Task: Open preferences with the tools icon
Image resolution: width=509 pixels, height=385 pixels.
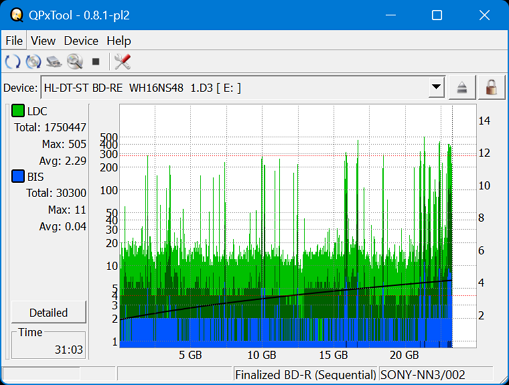Action: (x=122, y=62)
